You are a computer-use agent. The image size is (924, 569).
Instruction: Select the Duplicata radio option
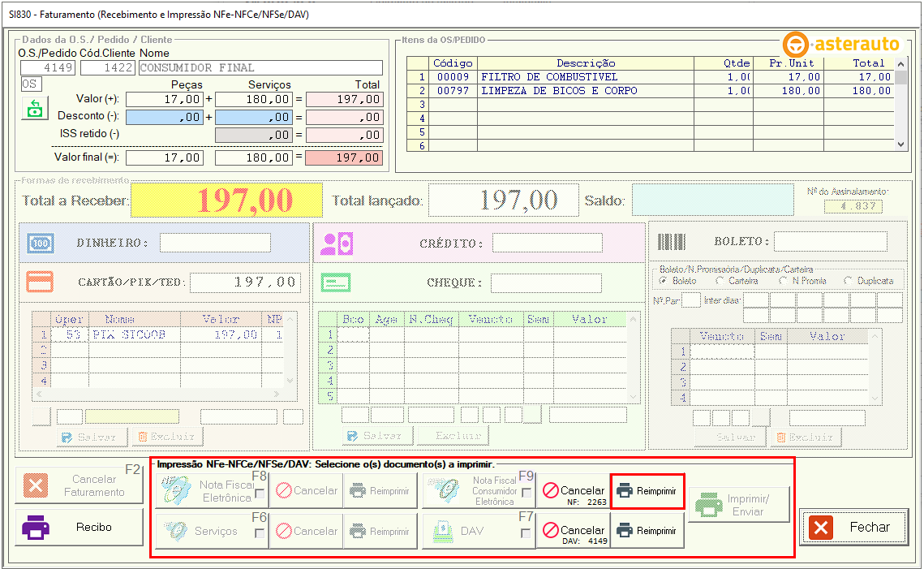pyautogui.click(x=848, y=281)
